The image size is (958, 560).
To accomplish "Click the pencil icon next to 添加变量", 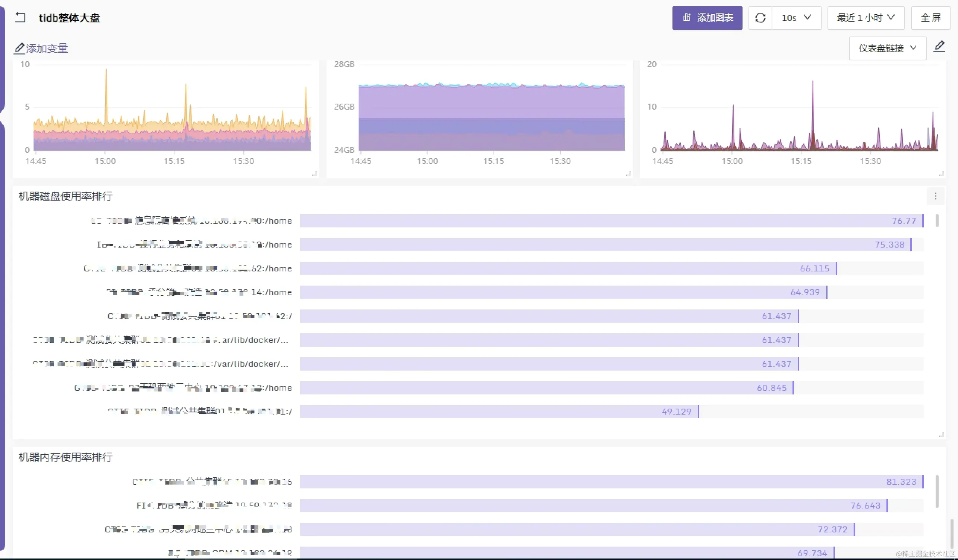I will pos(19,48).
